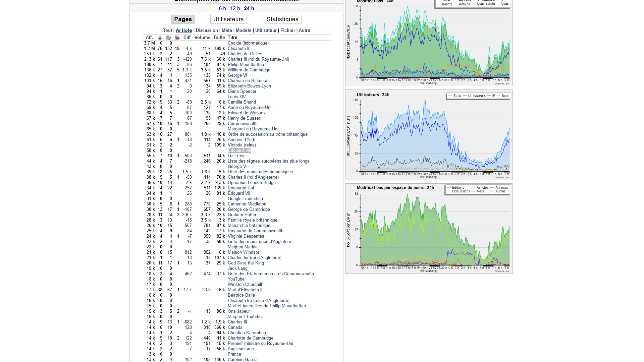Open the Christian Karembeu page
Screen dimensions: 644x362
click(247, 333)
